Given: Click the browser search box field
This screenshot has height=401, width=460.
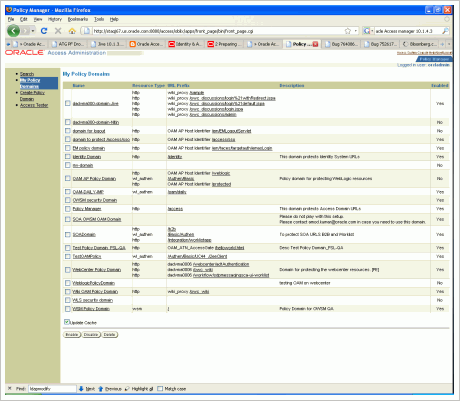Looking at the screenshot, I should pyautogui.click(x=407, y=31).
